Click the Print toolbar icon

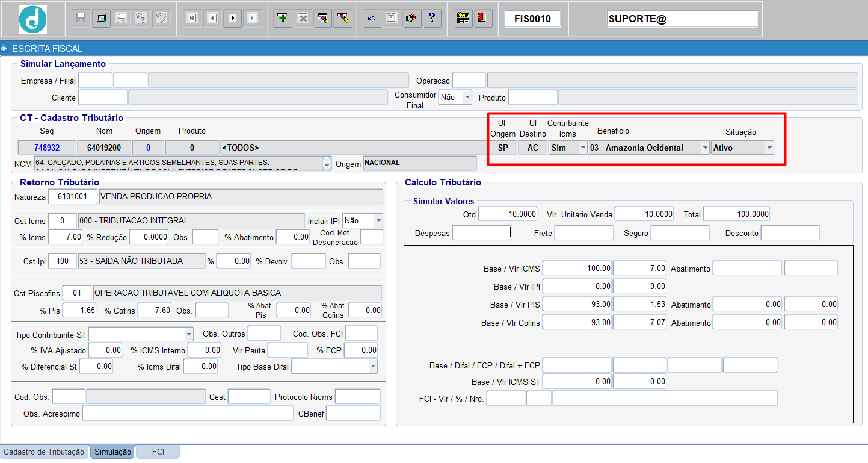pyautogui.click(x=121, y=19)
